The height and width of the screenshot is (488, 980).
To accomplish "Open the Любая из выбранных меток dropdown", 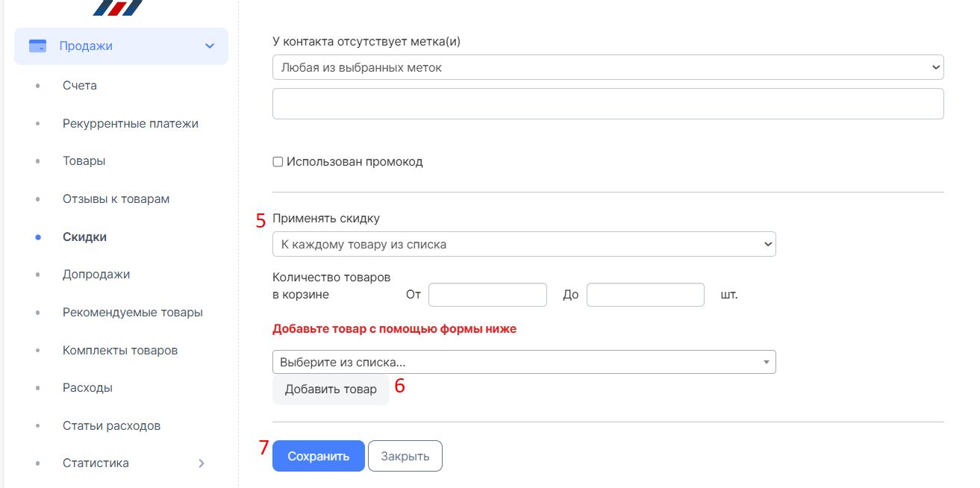I will pos(608,67).
